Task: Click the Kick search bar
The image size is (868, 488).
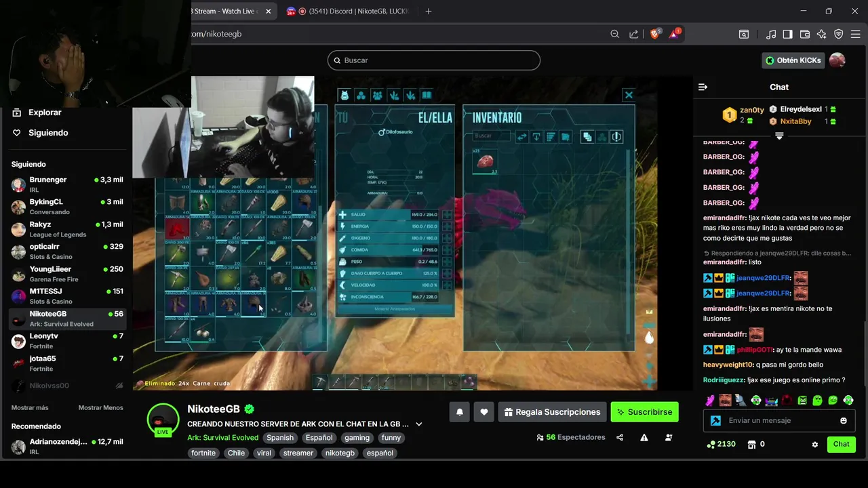Action: (434, 60)
